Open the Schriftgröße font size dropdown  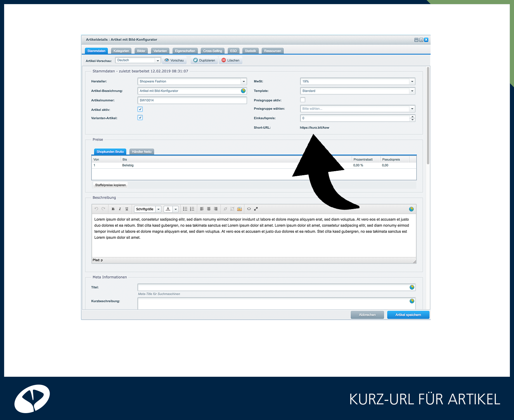click(x=159, y=209)
